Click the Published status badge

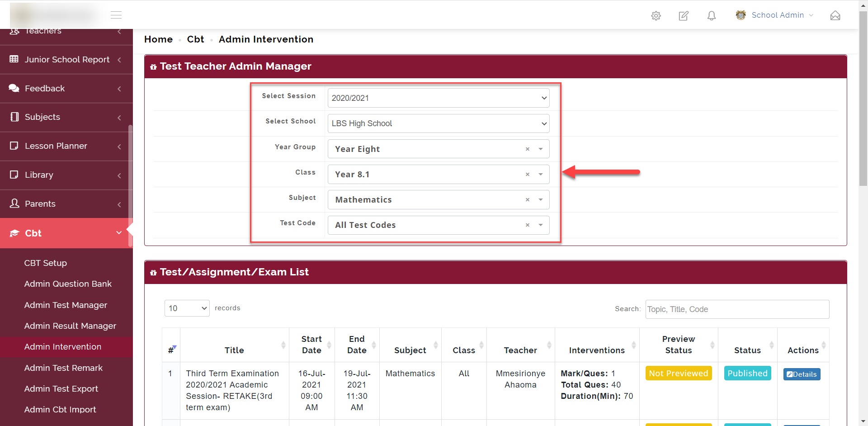(747, 373)
